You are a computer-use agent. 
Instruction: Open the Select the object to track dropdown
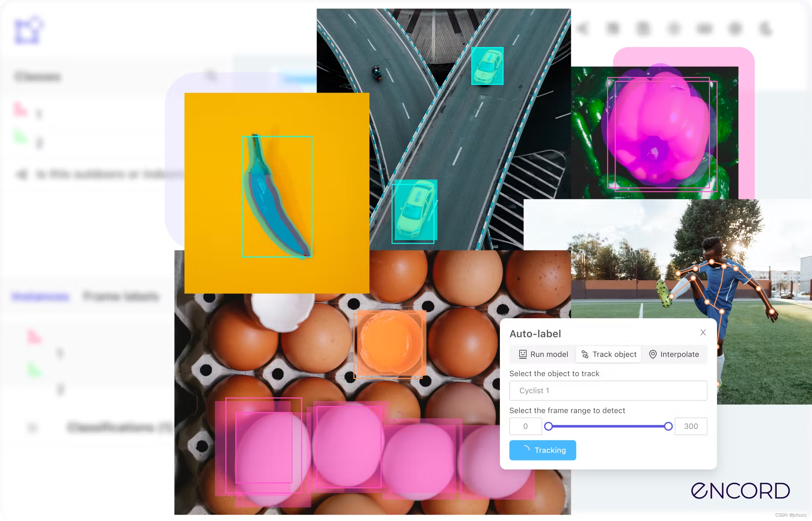tap(608, 390)
